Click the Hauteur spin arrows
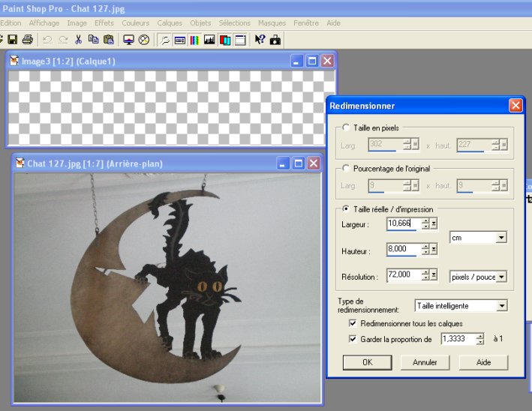532x411 pixels. point(425,250)
